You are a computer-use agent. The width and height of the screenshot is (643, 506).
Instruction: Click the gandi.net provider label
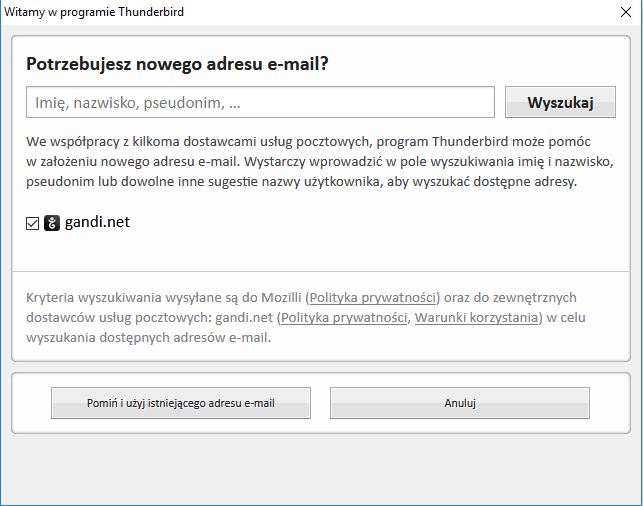click(x=97, y=222)
